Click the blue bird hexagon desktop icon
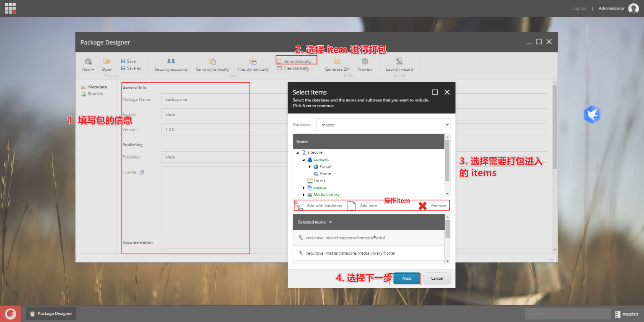The image size is (644, 322). [592, 114]
